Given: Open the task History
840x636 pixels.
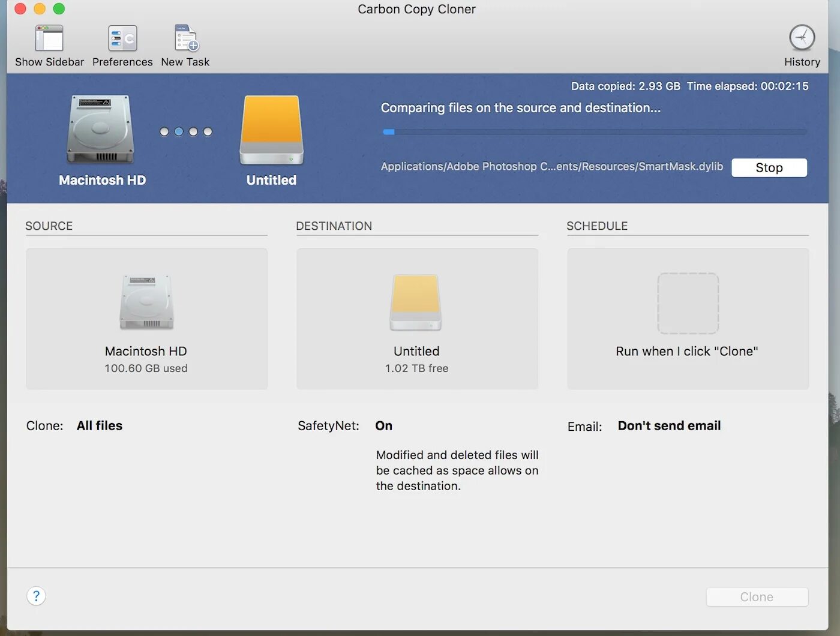Looking at the screenshot, I should click(802, 42).
